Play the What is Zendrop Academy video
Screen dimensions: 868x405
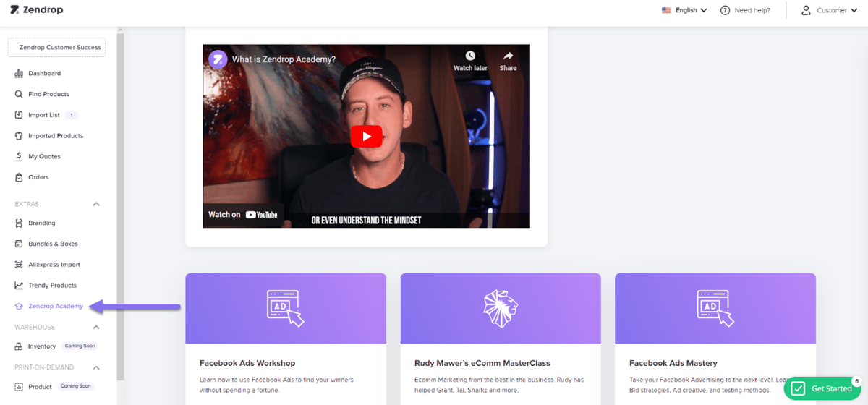click(366, 136)
